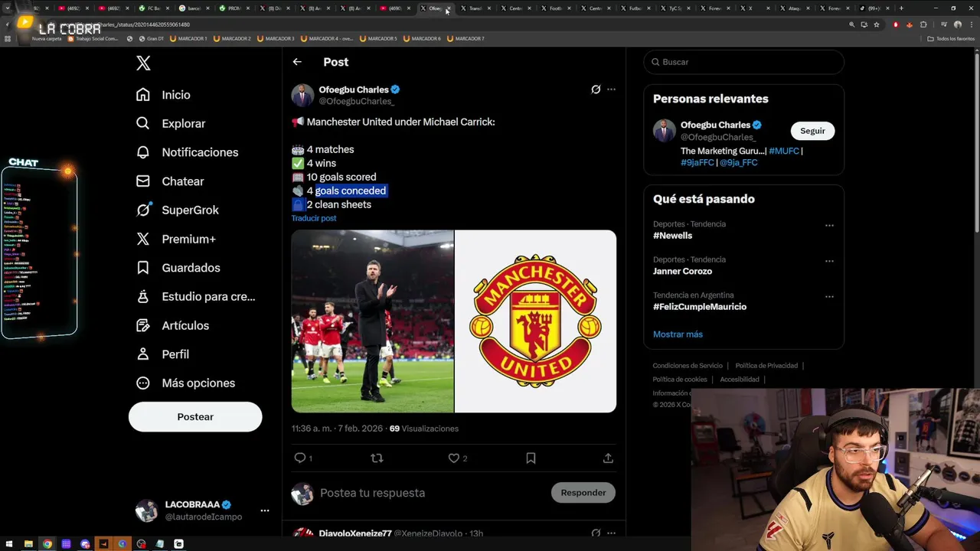The image size is (980, 551).
Task: Open SuperGrok
Action: point(178,210)
